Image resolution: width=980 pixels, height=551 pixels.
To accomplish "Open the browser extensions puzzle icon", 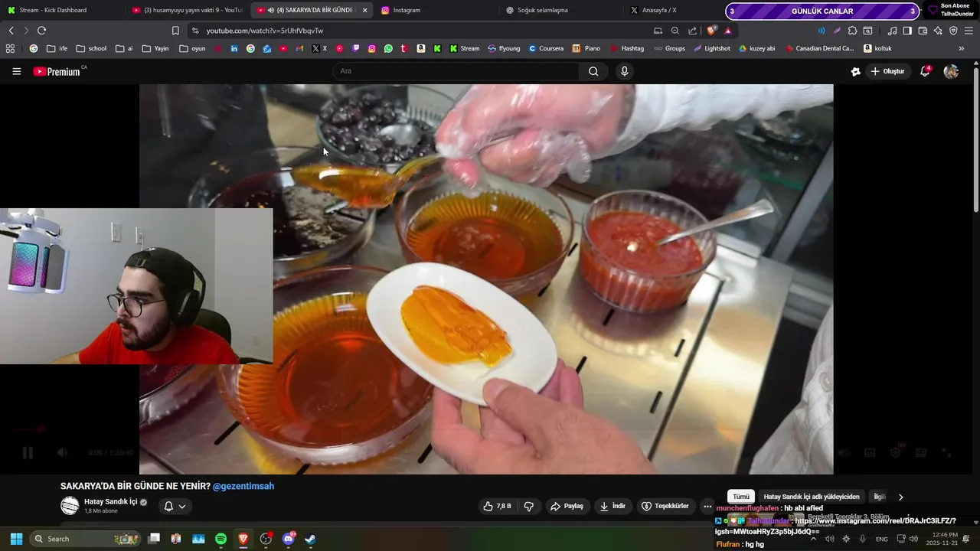I will coord(852,31).
